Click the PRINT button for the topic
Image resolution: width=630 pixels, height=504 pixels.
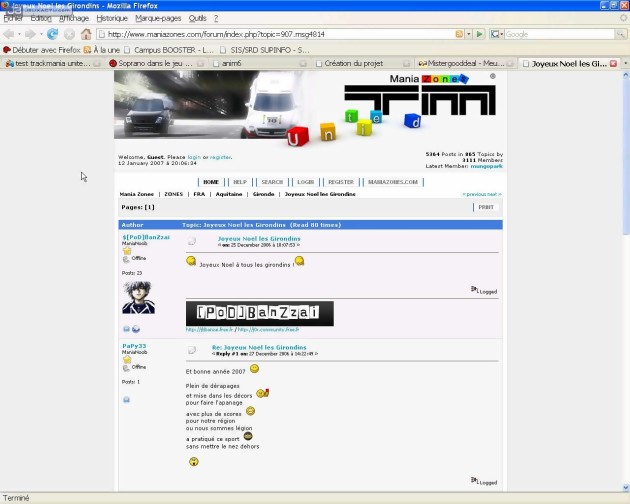point(485,207)
